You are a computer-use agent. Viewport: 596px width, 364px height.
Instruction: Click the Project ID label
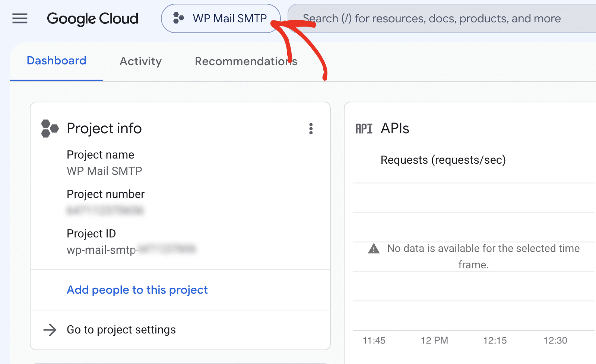[91, 233]
